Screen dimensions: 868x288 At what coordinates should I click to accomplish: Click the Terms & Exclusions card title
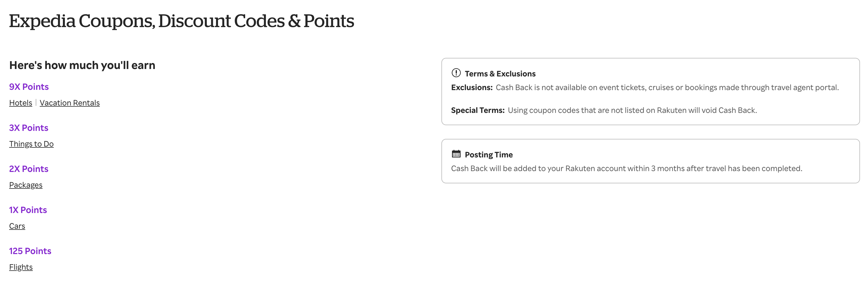coord(500,73)
